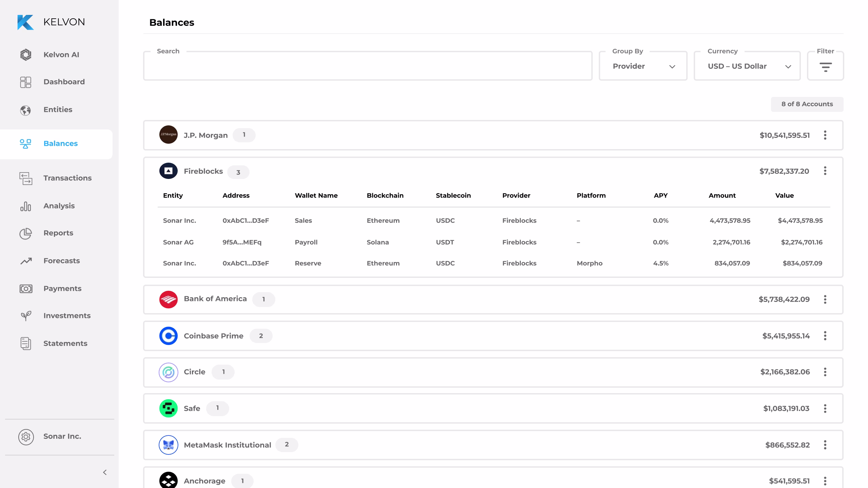Click the $834,057.09 value in Reserve row
Screen dimensions: 868x488
pos(803,263)
